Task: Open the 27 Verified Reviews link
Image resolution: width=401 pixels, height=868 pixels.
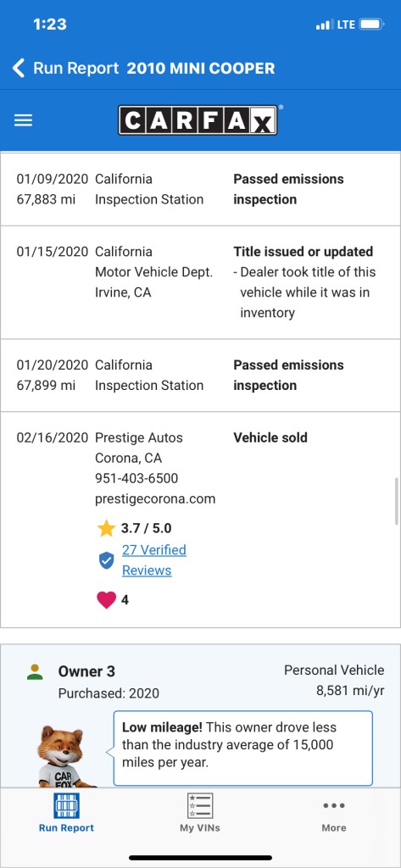Action: point(154,560)
